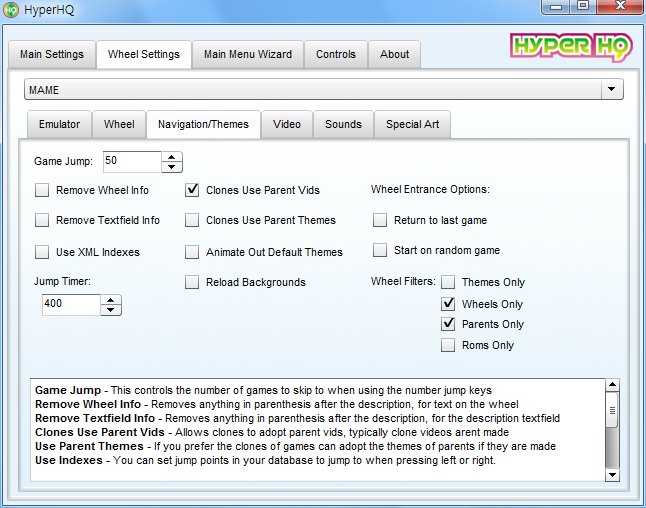The width and height of the screenshot is (646, 508).
Task: Toggle the Wheels Only filter
Action: (449, 304)
